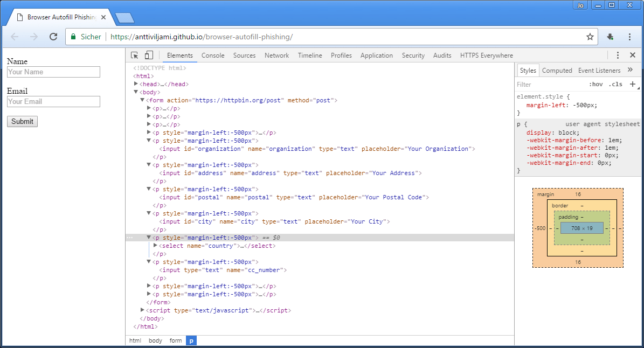Open DevTools customize menu (three dots)

618,55
